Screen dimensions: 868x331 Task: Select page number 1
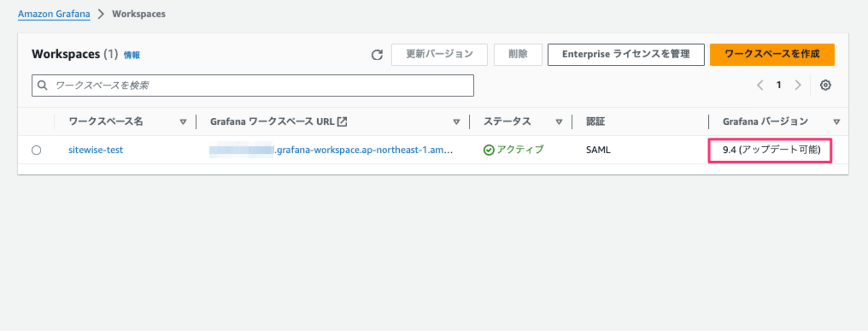coord(779,85)
